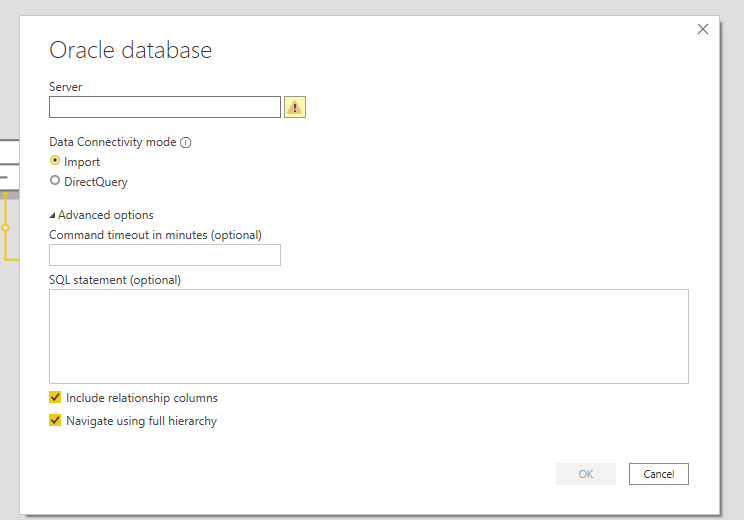Click the Data Connectivity mode label
The height and width of the screenshot is (520, 744).
113,142
